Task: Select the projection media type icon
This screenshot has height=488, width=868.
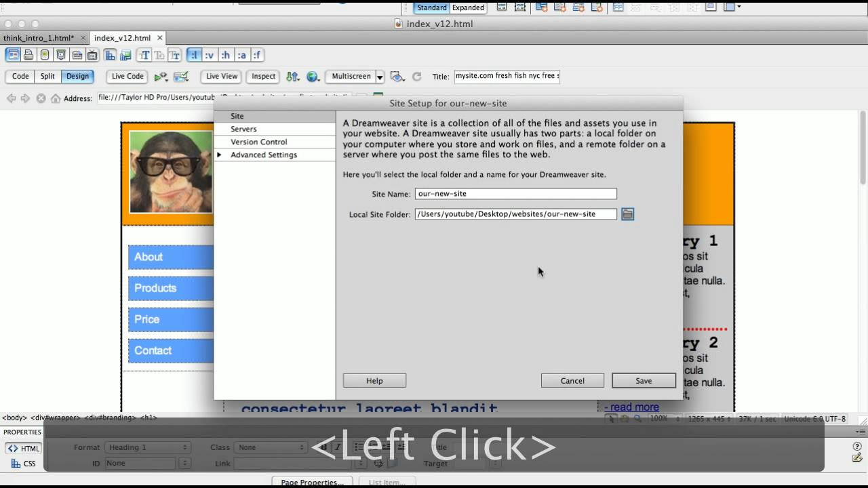Action: coord(61,55)
